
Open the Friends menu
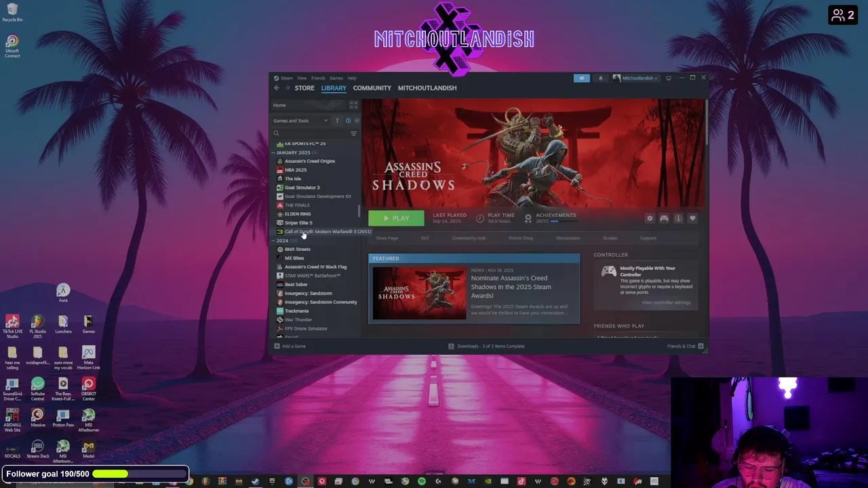click(x=318, y=78)
